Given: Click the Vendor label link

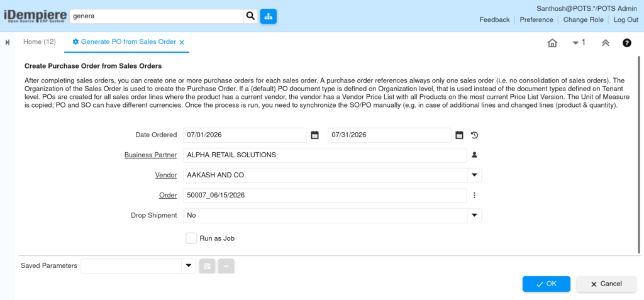Looking at the screenshot, I should [166, 175].
